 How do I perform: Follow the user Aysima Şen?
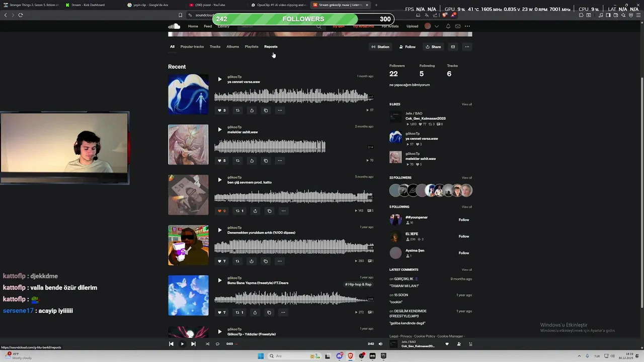[x=464, y=253]
